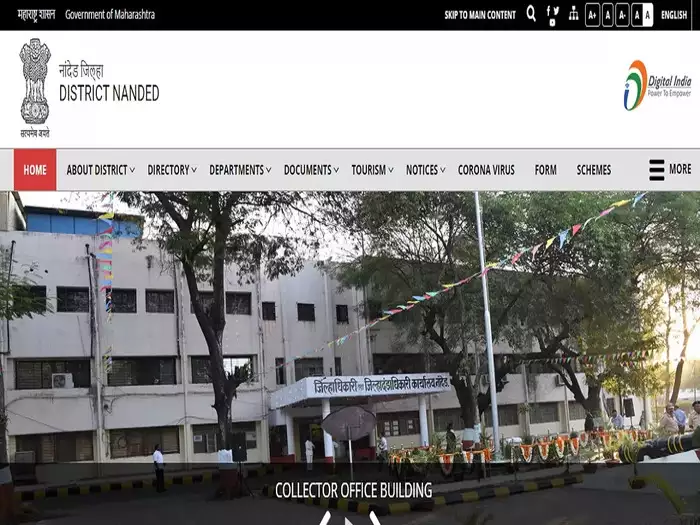Open the Corona Virus menu item
700x525 pixels.
tap(486, 170)
